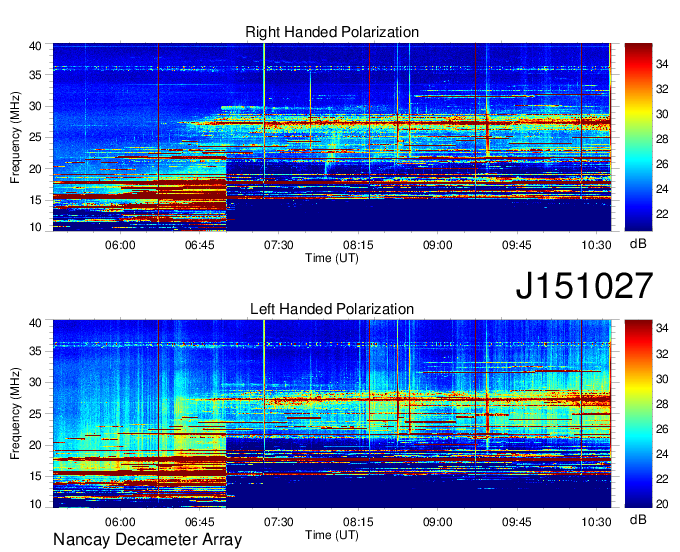680x552 pixels.
Task: Click the 09:45 tick label under the bottom plot
Action: click(517, 522)
